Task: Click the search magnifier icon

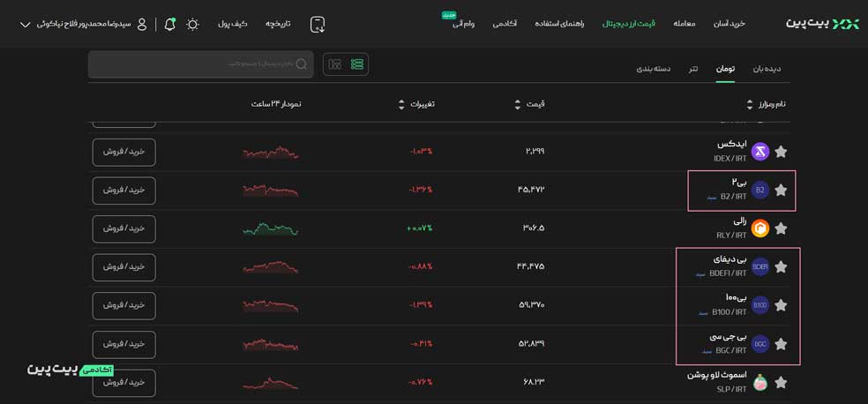Action: (x=301, y=64)
